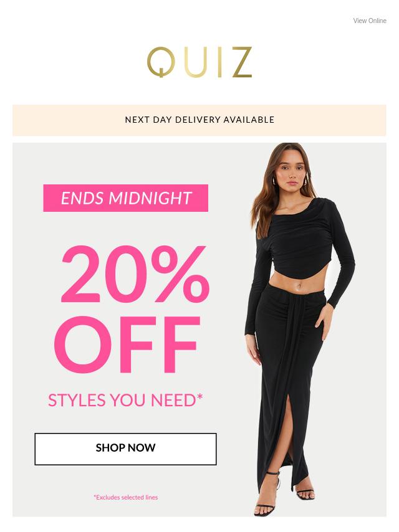This screenshot has width=399, height=532.
Task: Click the asterisk after NEED
Action: coord(199,396)
